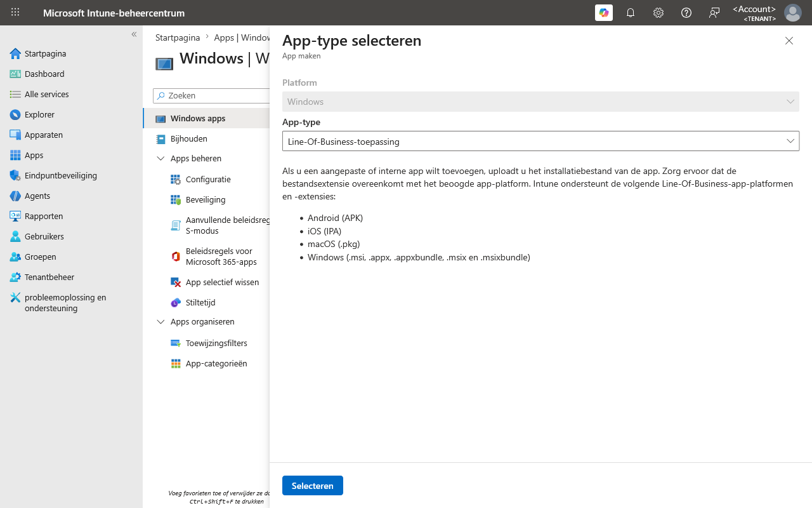
Task: Click the Microsoft Intune-beheercentrum title
Action: click(114, 13)
